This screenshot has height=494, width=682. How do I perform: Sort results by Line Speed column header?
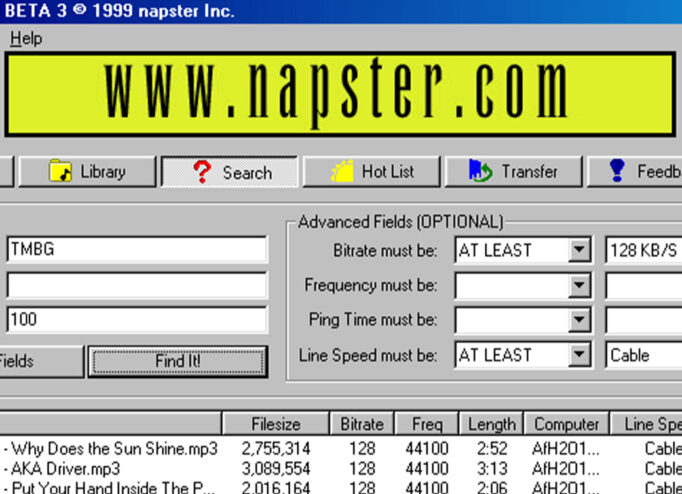[x=646, y=424]
